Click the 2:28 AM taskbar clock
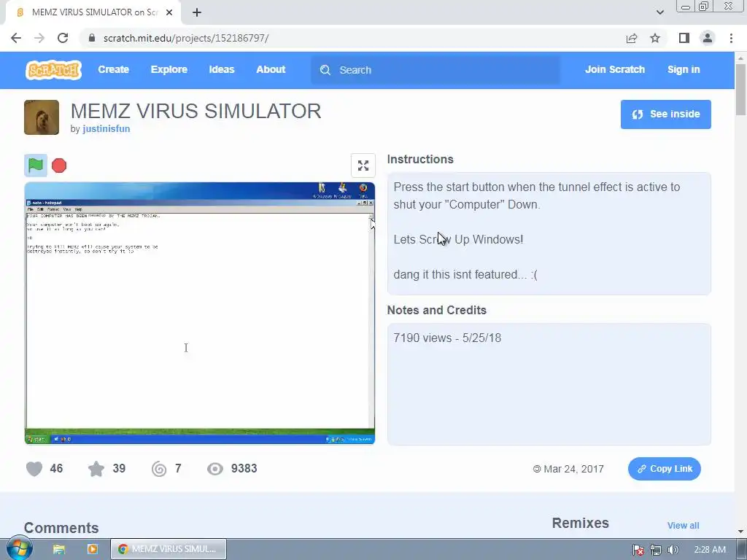Image resolution: width=747 pixels, height=560 pixels. [x=710, y=550]
